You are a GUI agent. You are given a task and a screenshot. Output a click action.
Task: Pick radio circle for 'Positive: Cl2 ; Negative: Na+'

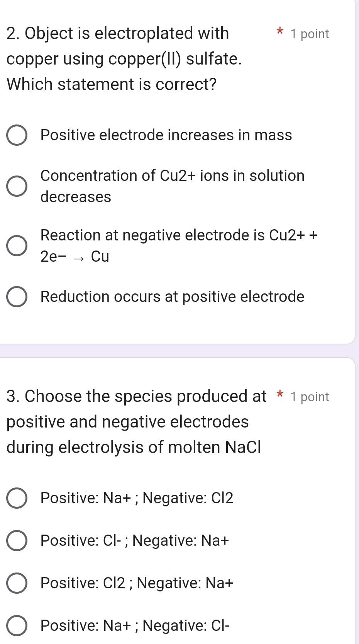[17, 583]
